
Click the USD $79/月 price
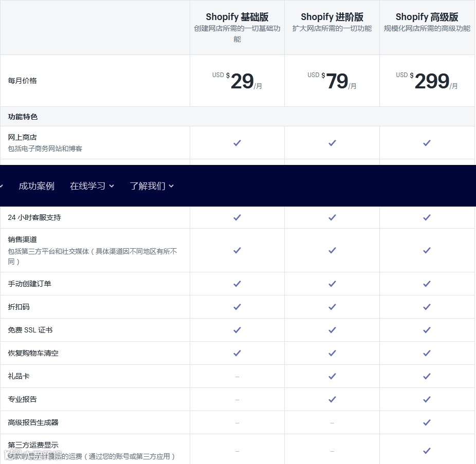pos(332,81)
